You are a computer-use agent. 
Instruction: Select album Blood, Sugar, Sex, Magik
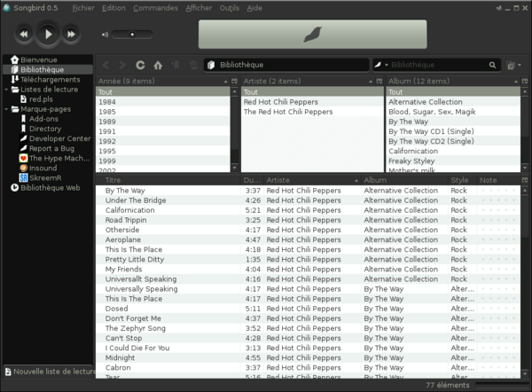click(x=453, y=112)
